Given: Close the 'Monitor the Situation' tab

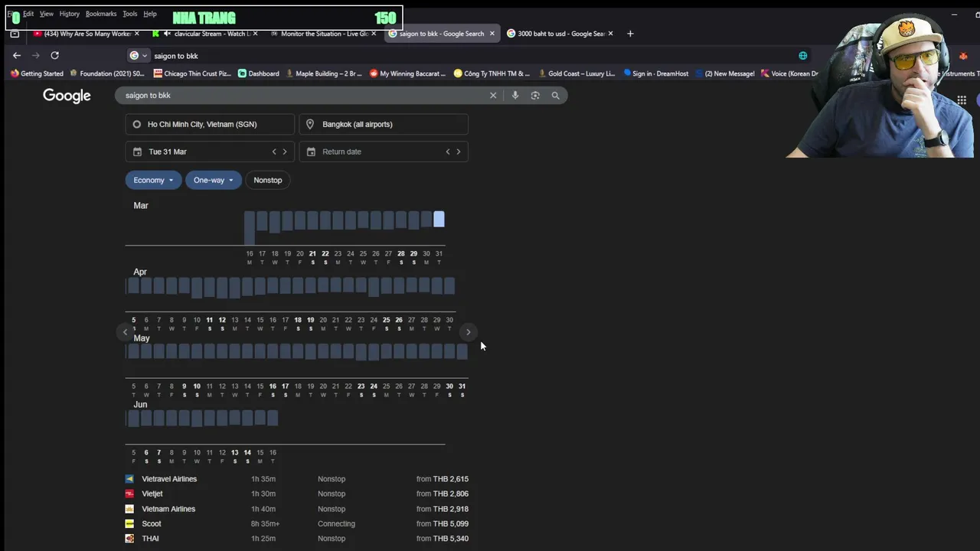Looking at the screenshot, I should pos(374,34).
